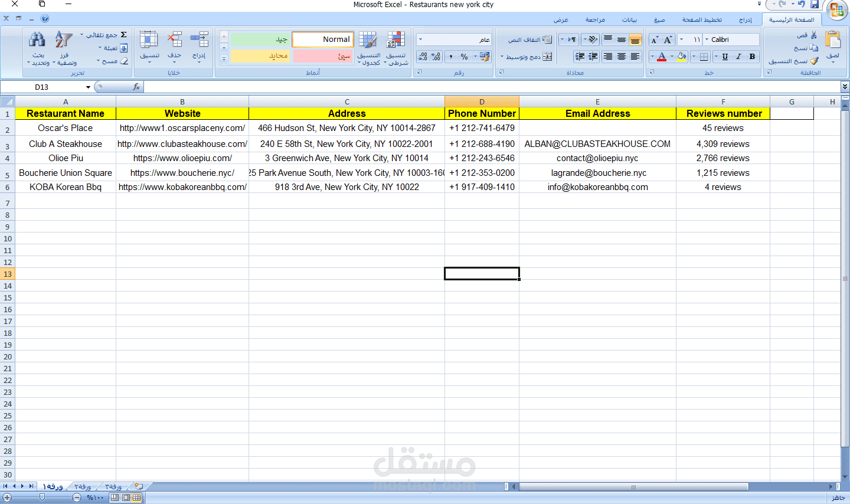Click the Increase Font Size icon
Image resolution: width=850 pixels, height=504 pixels.
click(x=668, y=40)
